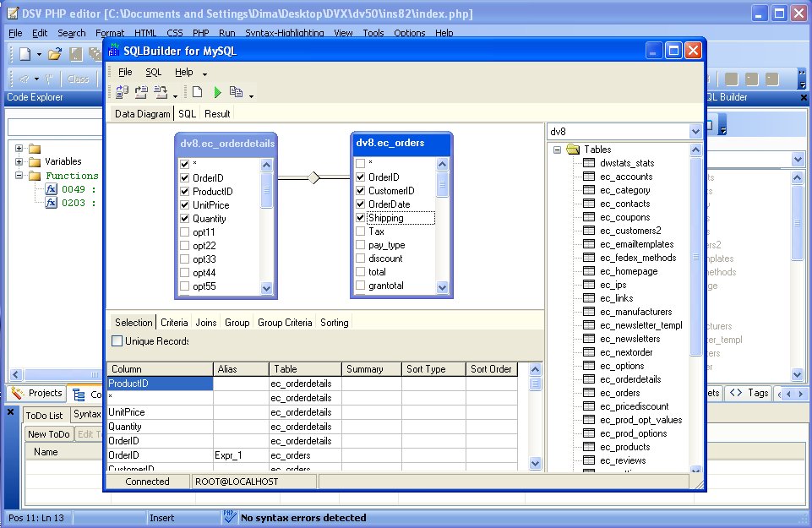This screenshot has width=812, height=528.
Task: Check the opt11 column checkbox
Action: coord(184,232)
